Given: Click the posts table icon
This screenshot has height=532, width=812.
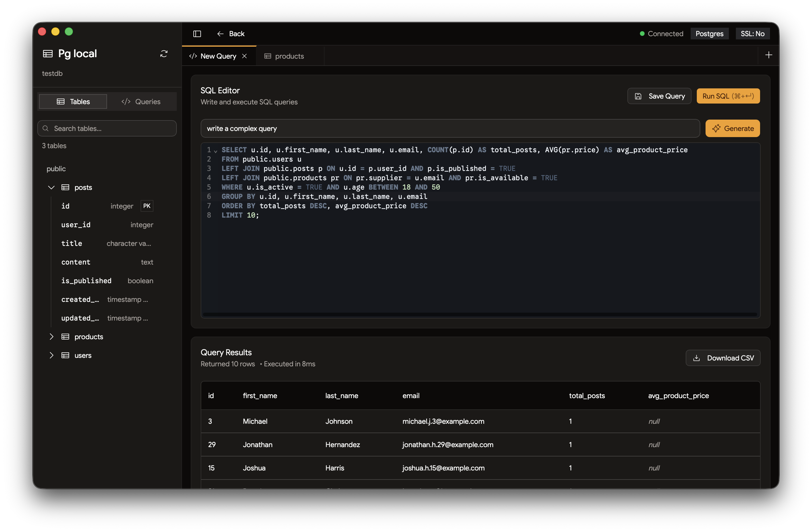Looking at the screenshot, I should (x=65, y=187).
